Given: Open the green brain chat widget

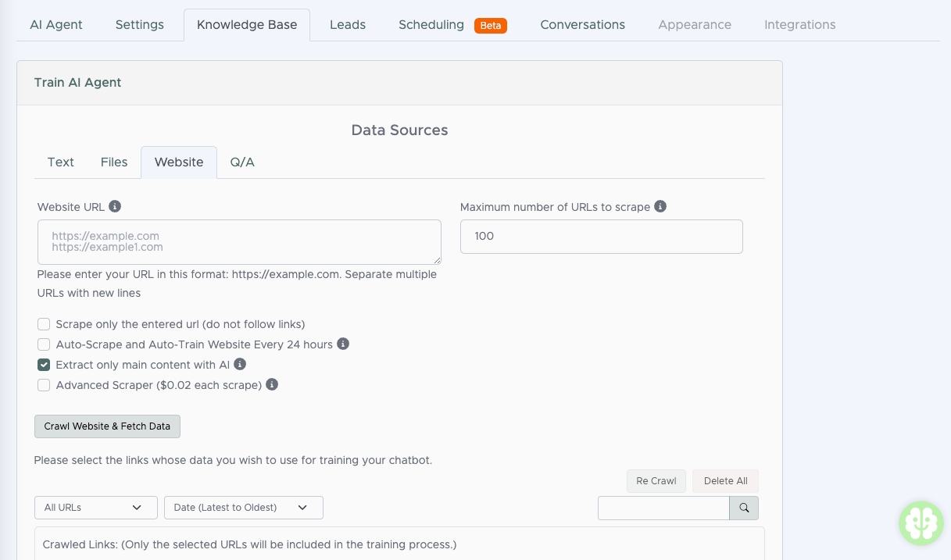Looking at the screenshot, I should [921, 523].
